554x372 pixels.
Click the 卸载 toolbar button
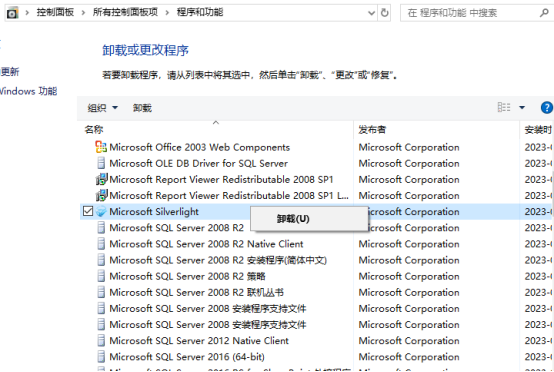[142, 108]
